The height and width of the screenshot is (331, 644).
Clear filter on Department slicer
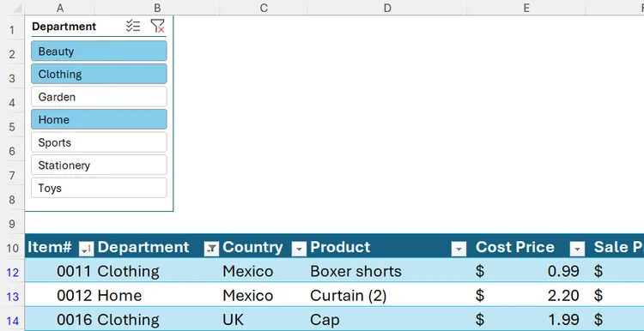click(x=157, y=27)
